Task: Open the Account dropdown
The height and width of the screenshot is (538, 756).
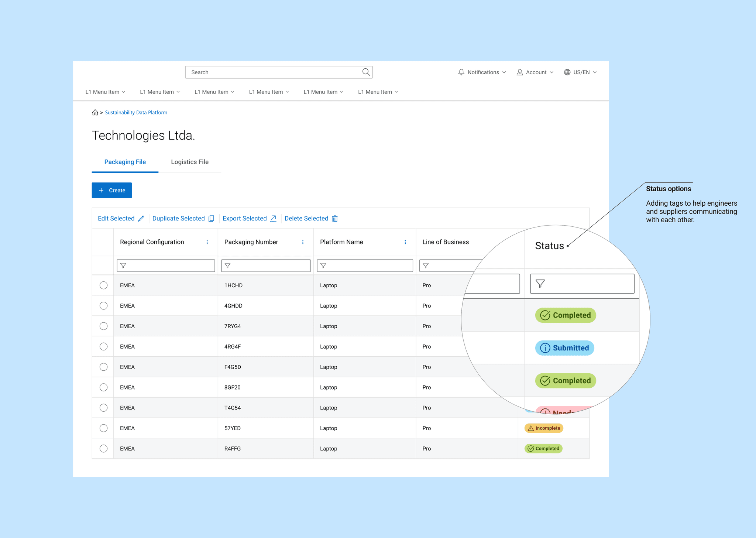Action: [x=535, y=72]
